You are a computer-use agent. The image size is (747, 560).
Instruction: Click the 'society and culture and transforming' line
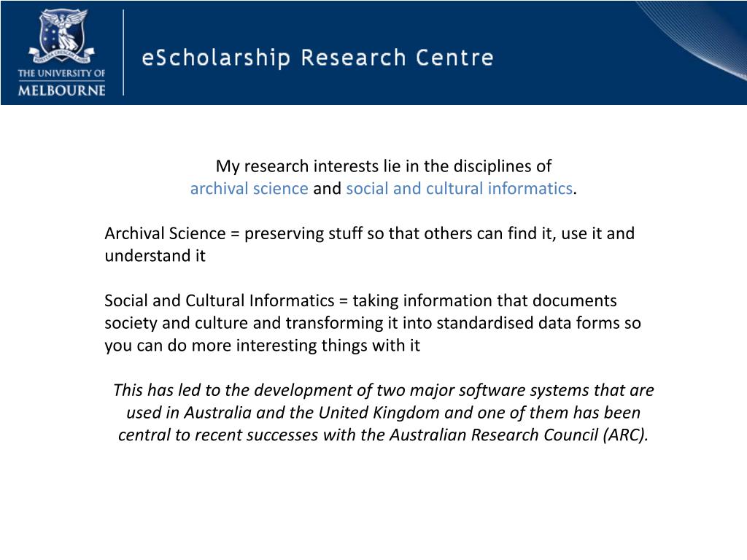[x=373, y=323]
